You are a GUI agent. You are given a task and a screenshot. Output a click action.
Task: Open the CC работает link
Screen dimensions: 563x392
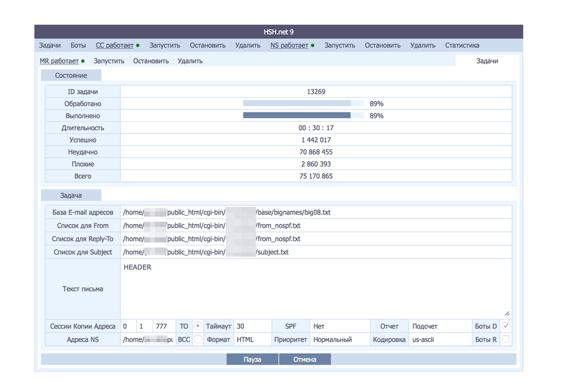tap(114, 46)
